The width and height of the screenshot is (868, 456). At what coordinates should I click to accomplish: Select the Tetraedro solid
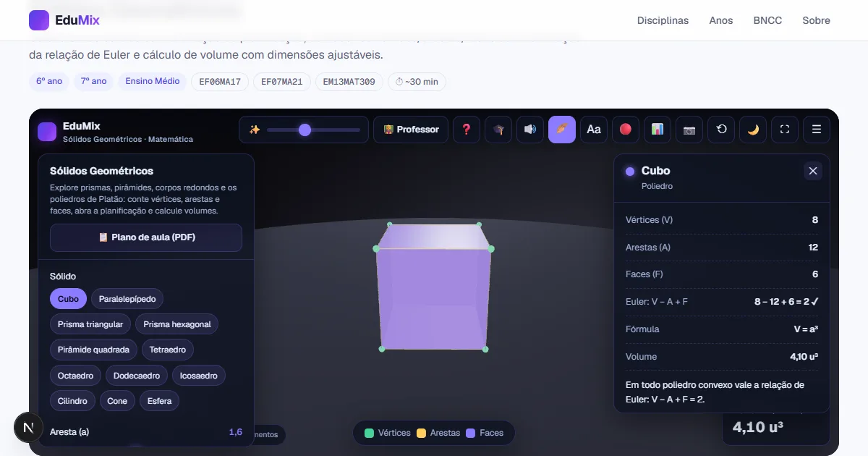coord(168,350)
